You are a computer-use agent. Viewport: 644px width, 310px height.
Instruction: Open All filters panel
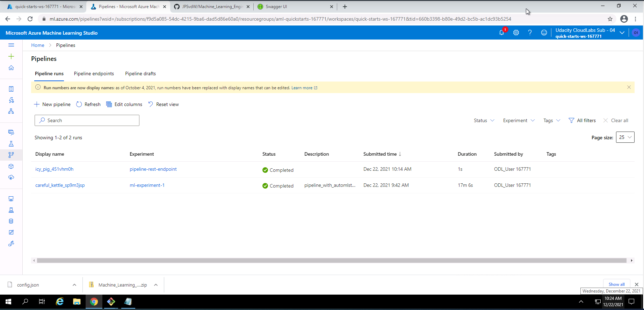click(582, 120)
